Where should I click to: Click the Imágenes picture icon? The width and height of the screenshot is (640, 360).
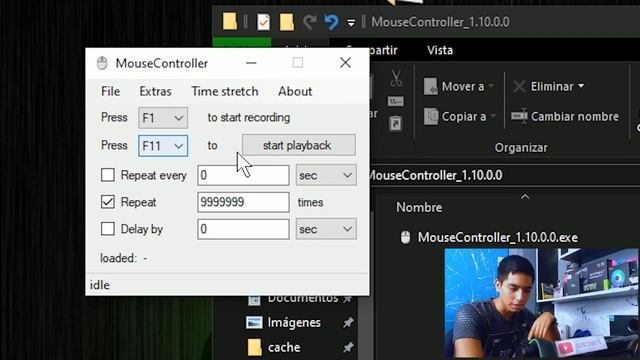pos(254,322)
